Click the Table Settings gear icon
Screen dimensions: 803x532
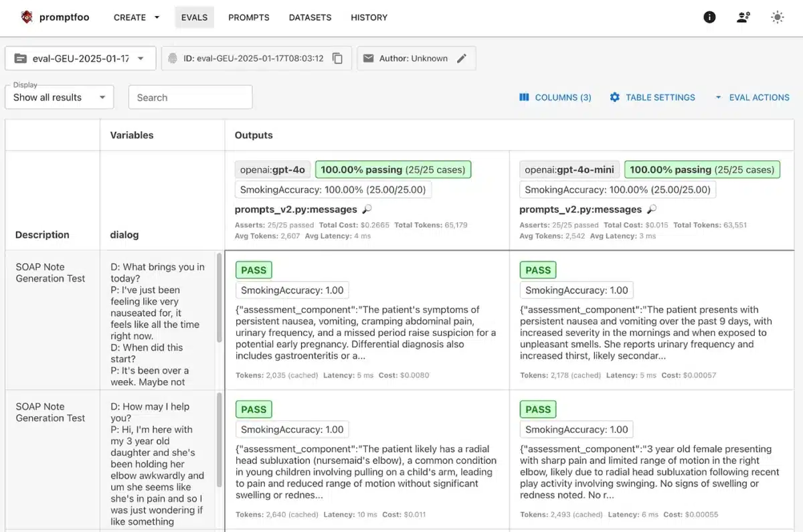(x=614, y=97)
